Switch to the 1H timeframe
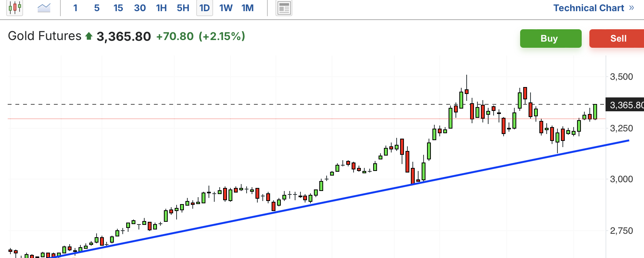Screen dimensions: 644x258 tap(162, 8)
